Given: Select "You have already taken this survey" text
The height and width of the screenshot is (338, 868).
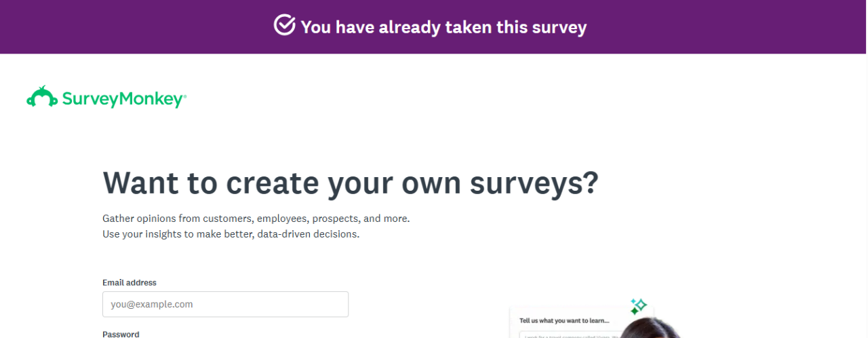Looking at the screenshot, I should pyautogui.click(x=443, y=27).
